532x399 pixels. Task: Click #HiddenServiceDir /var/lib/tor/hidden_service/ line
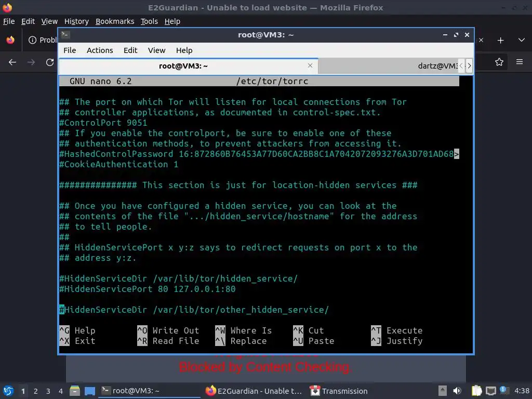coord(179,278)
